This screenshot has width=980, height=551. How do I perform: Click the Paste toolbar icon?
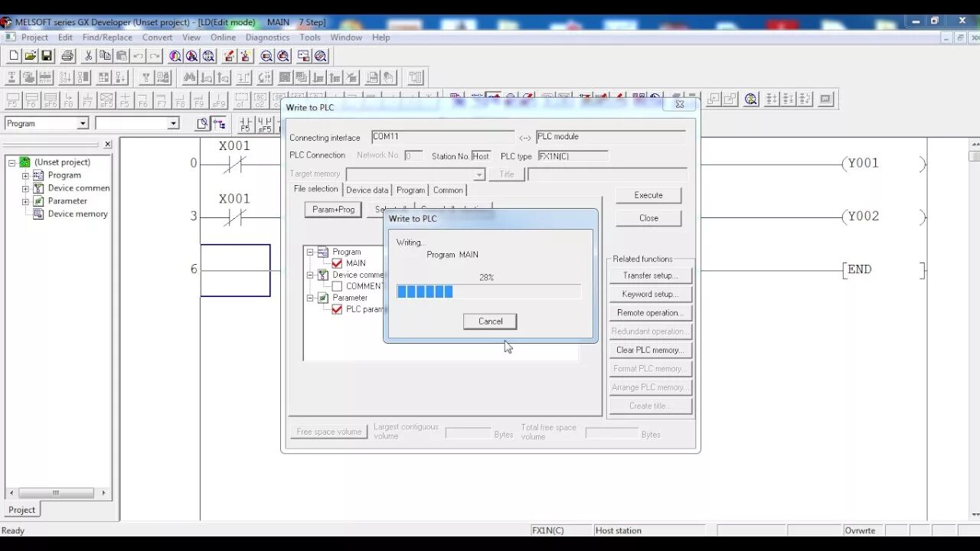click(122, 55)
